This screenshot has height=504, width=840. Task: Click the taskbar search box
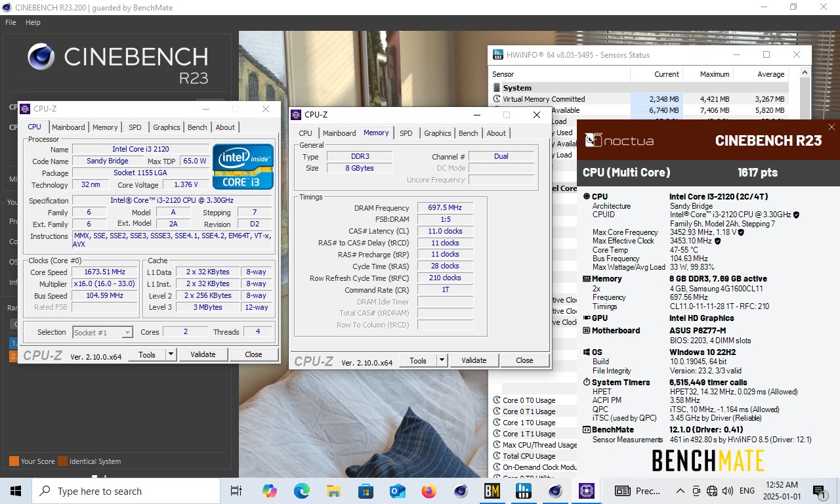click(125, 491)
